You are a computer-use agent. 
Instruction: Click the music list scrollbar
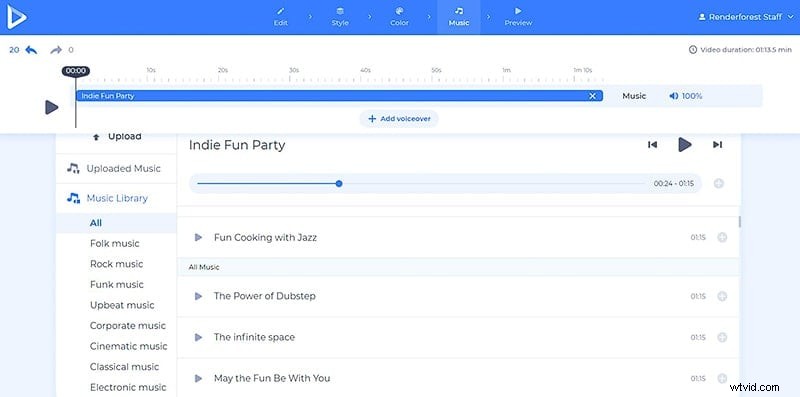(739, 222)
